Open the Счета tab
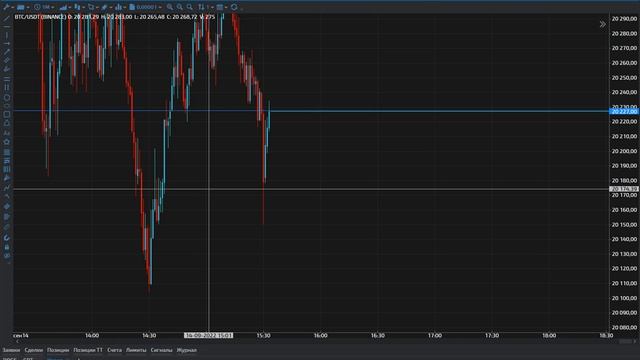Image resolution: width=640 pixels, height=360 pixels. (x=114, y=350)
